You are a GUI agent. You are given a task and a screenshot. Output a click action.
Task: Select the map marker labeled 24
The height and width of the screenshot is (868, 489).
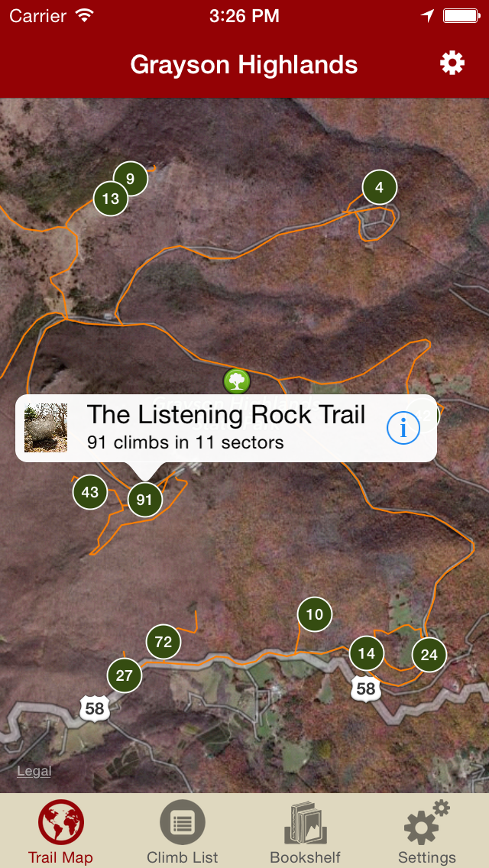(x=429, y=655)
